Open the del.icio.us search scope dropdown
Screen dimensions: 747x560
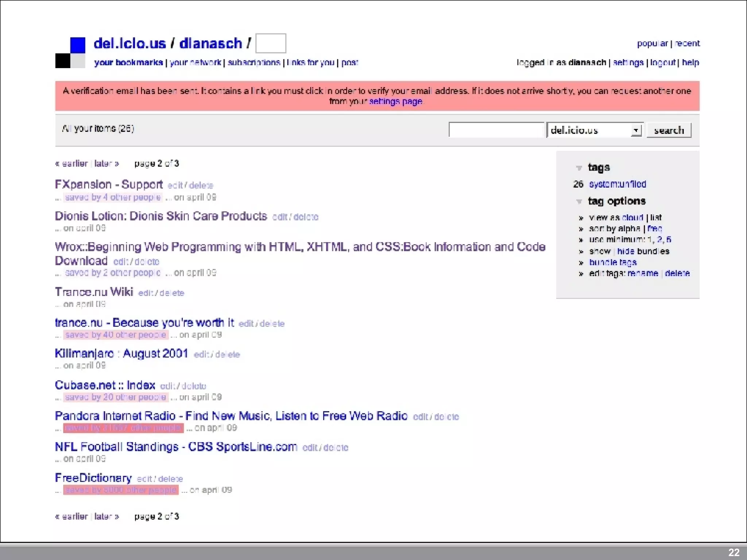[636, 130]
